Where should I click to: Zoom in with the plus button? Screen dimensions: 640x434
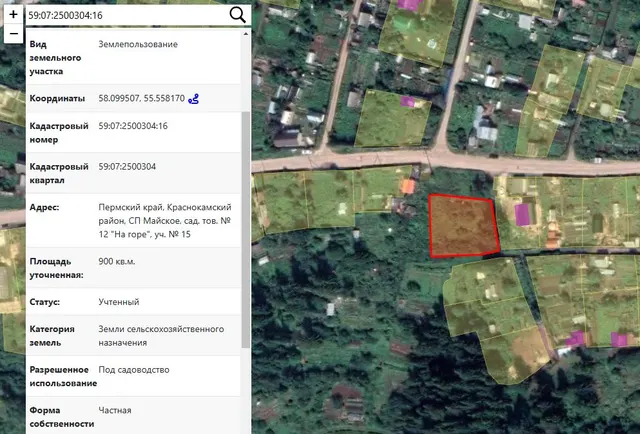coord(13,15)
